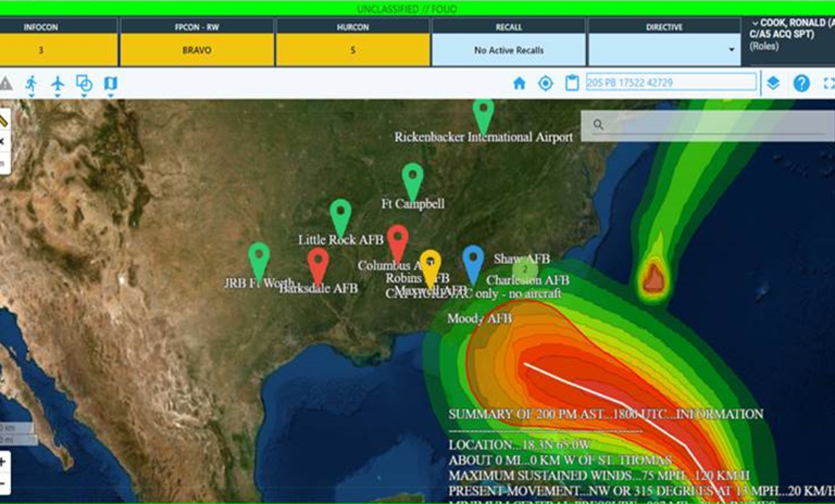The height and width of the screenshot is (504, 835).
Task: Click the FPCON BRAVO status box
Action: tap(196, 50)
